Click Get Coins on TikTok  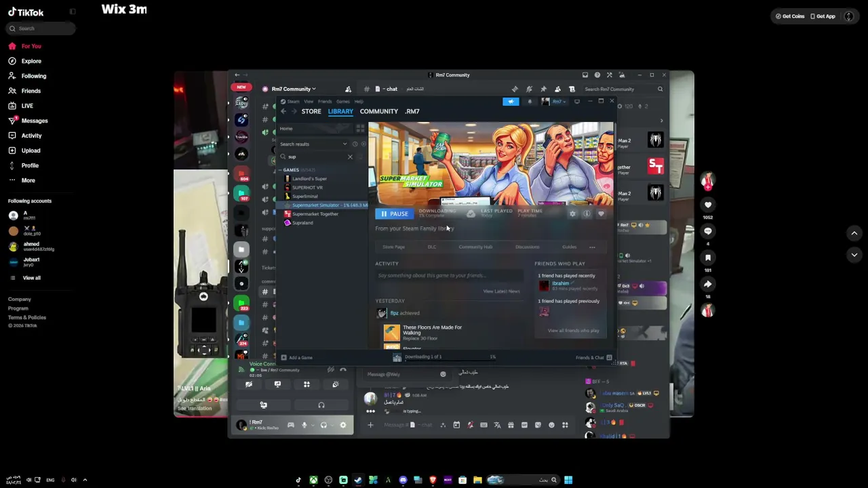tap(790, 16)
